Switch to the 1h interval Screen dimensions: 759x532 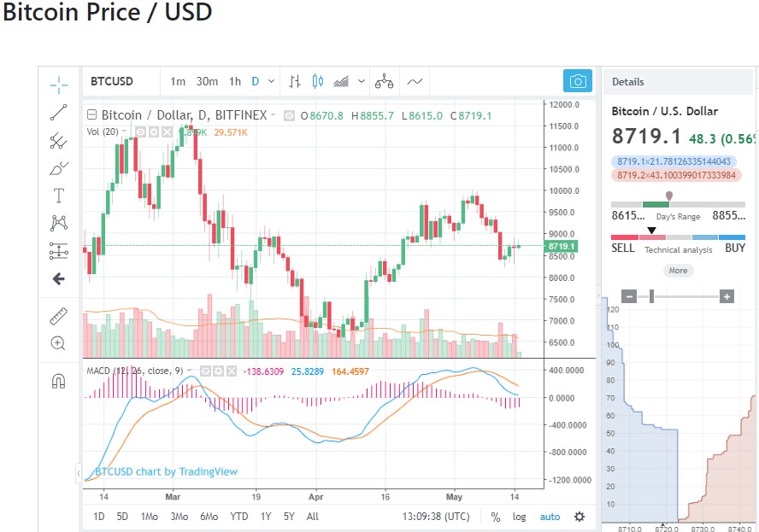[x=234, y=81]
